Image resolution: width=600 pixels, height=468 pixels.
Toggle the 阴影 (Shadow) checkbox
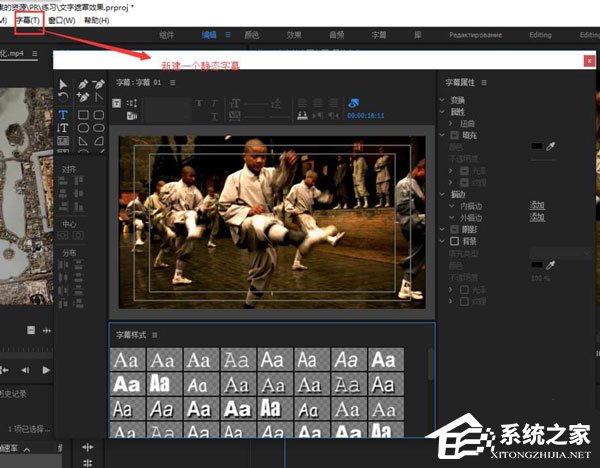(x=456, y=229)
